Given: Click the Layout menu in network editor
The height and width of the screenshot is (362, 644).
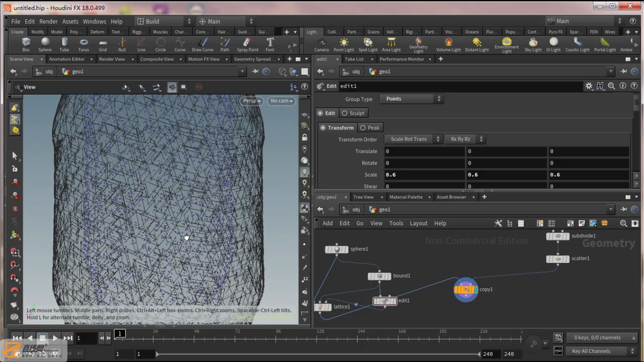Looking at the screenshot, I should point(418,223).
